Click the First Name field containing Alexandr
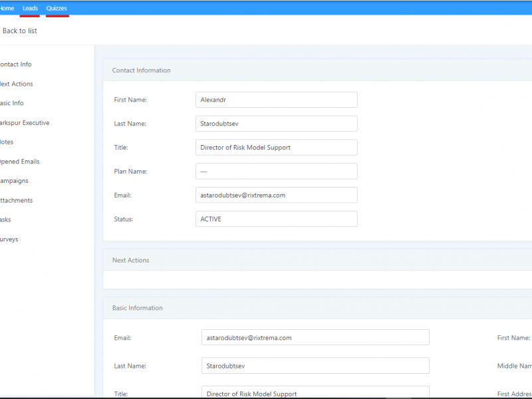The image size is (532, 399). [x=276, y=100]
